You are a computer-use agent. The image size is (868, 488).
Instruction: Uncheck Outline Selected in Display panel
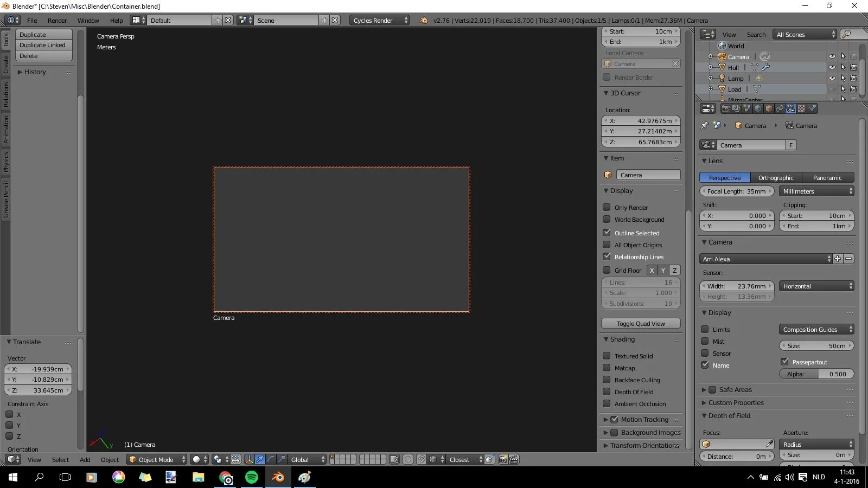tap(607, 233)
